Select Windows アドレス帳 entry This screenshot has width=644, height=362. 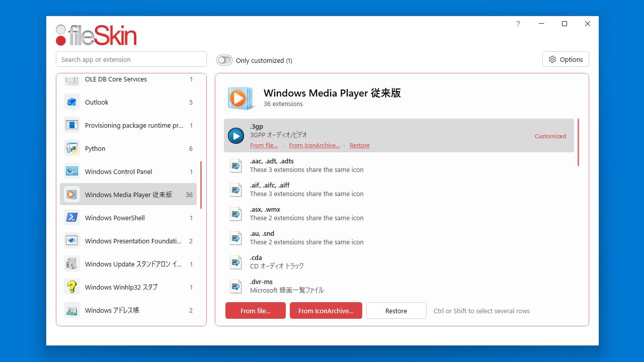coord(128,310)
